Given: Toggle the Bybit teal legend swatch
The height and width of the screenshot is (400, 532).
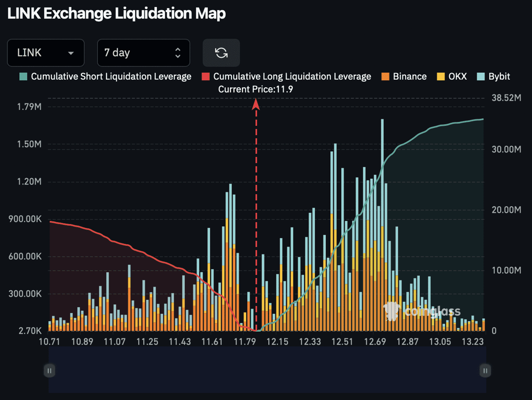Looking at the screenshot, I should (x=481, y=76).
